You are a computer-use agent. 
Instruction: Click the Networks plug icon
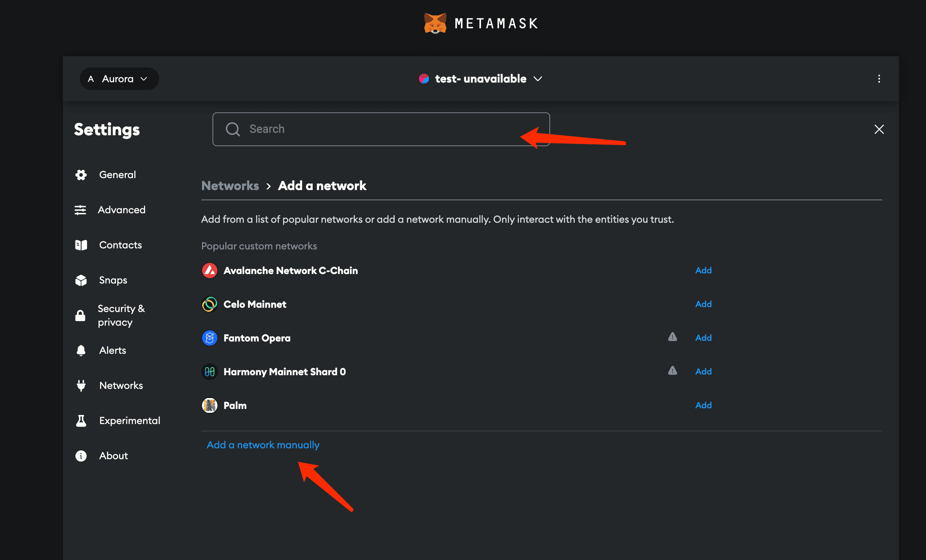[x=81, y=385]
